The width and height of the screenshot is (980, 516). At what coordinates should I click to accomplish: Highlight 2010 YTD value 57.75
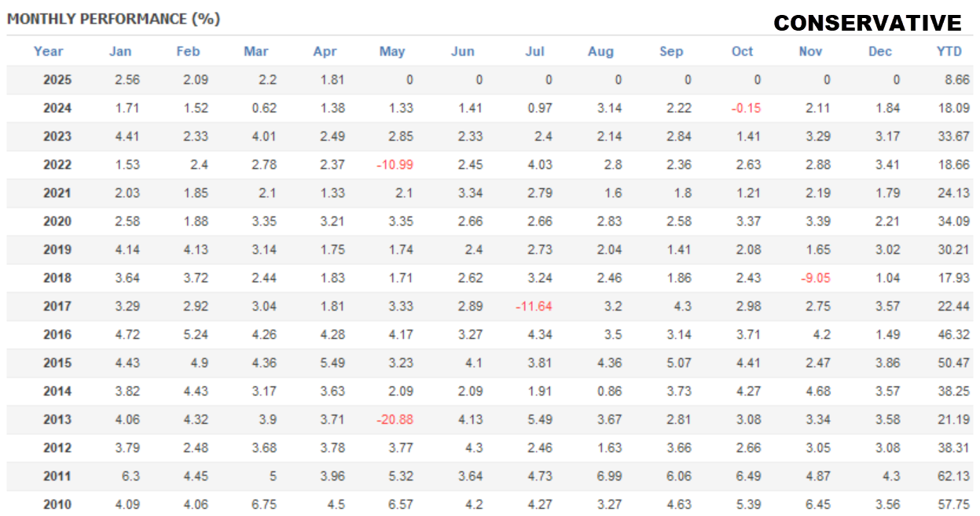click(955, 504)
